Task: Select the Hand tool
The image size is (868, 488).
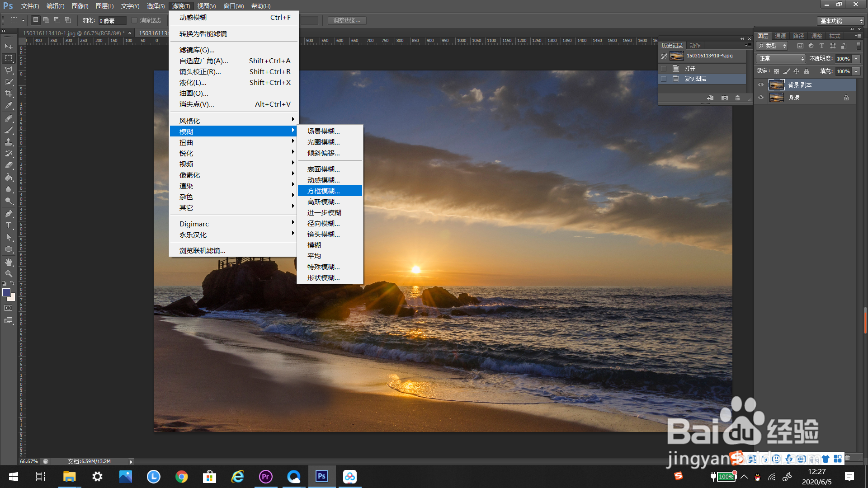Action: [x=9, y=262]
